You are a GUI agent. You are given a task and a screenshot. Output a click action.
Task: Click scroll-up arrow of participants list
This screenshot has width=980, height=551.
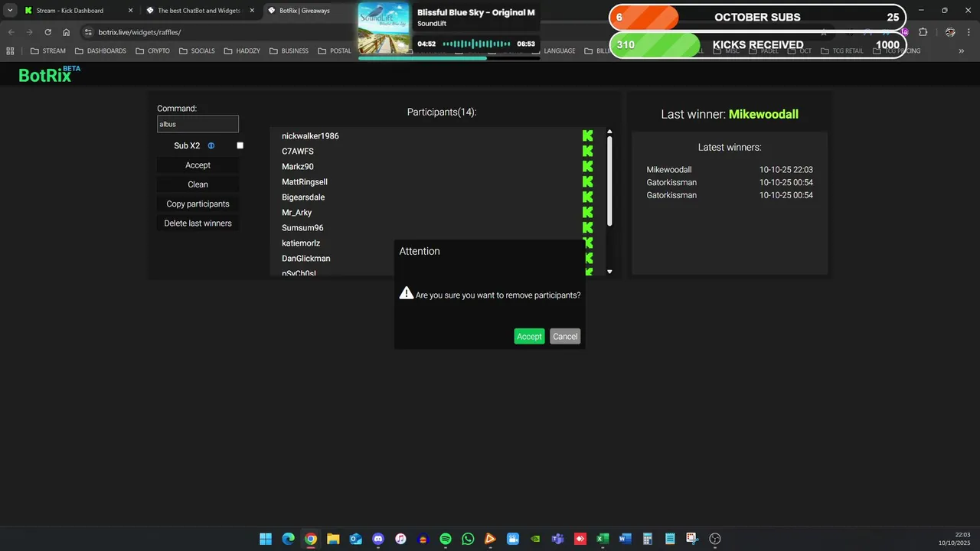pos(609,132)
